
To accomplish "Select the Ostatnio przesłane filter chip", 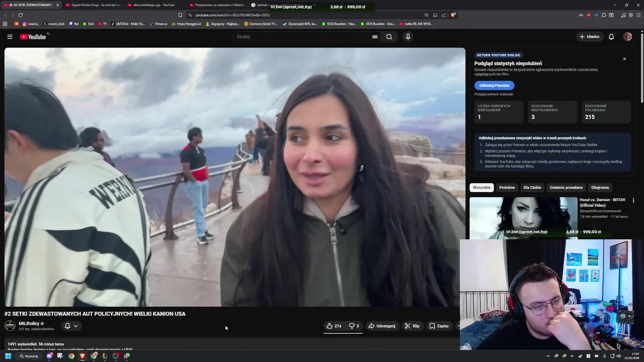I will [x=566, y=188].
